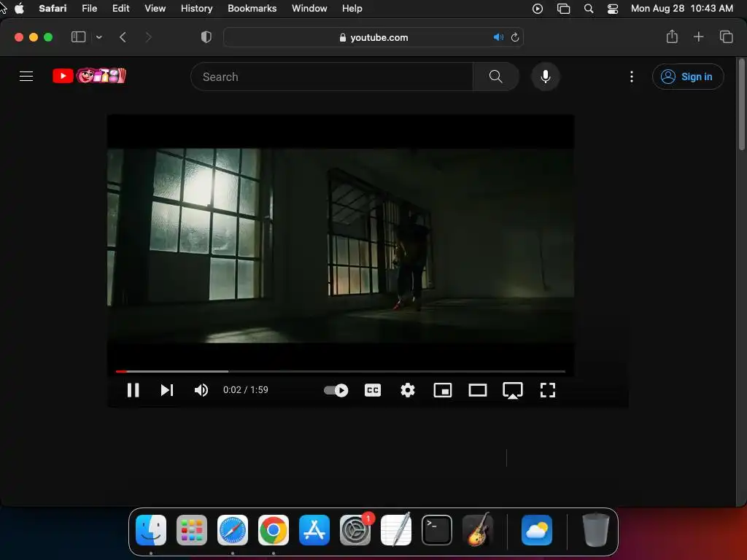Show Safari sidebar

click(x=78, y=37)
